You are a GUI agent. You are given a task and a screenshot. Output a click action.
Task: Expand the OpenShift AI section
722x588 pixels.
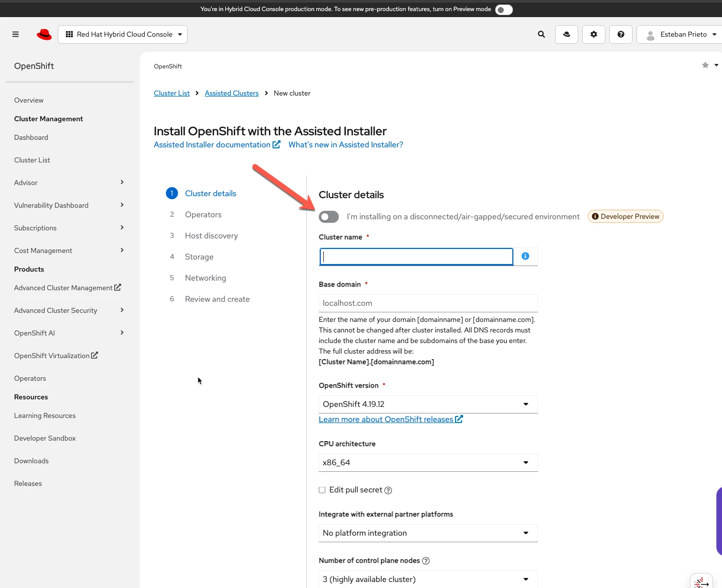tap(69, 333)
